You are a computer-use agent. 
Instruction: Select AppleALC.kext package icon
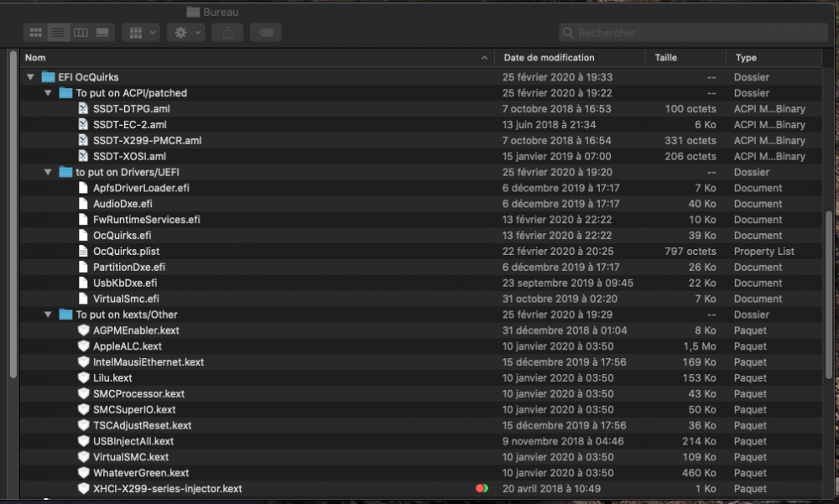[83, 346]
